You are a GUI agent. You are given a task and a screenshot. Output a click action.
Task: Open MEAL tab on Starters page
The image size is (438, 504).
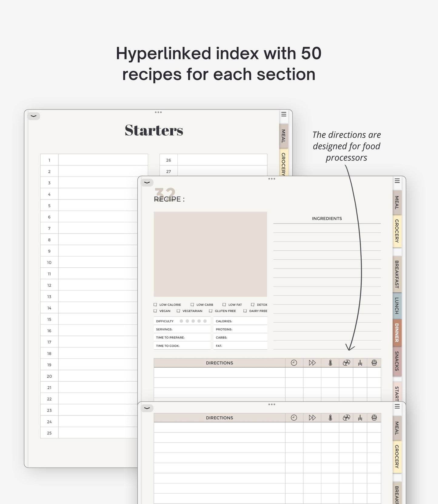coord(283,136)
